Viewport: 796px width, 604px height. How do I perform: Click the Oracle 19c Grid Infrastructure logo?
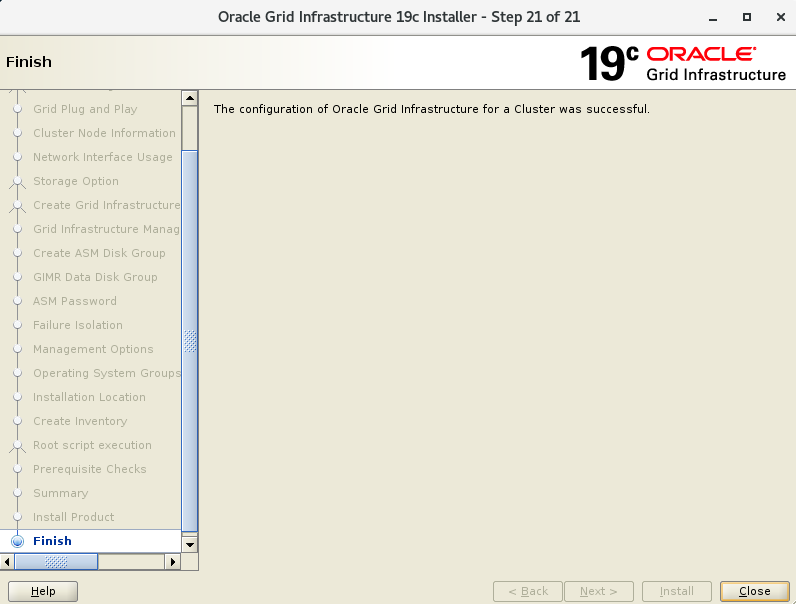(x=683, y=63)
